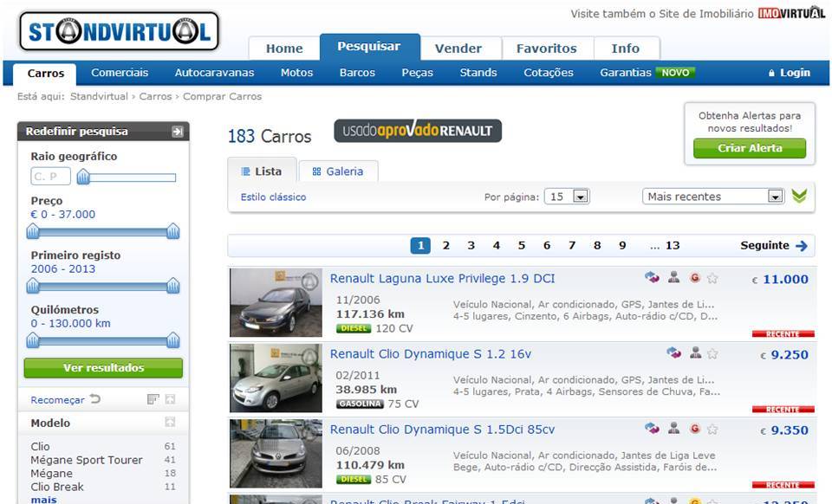Open the Renault Clio Dynamique S 1.5Dci 85cv title
The width and height of the screenshot is (832, 504).
tap(442, 430)
